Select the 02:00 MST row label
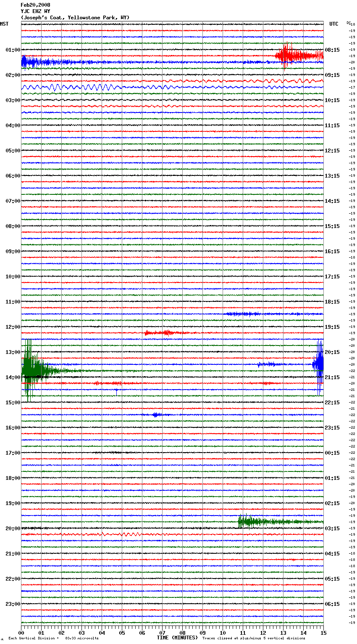Viewport: 357px width, 644px height. click(x=13, y=75)
